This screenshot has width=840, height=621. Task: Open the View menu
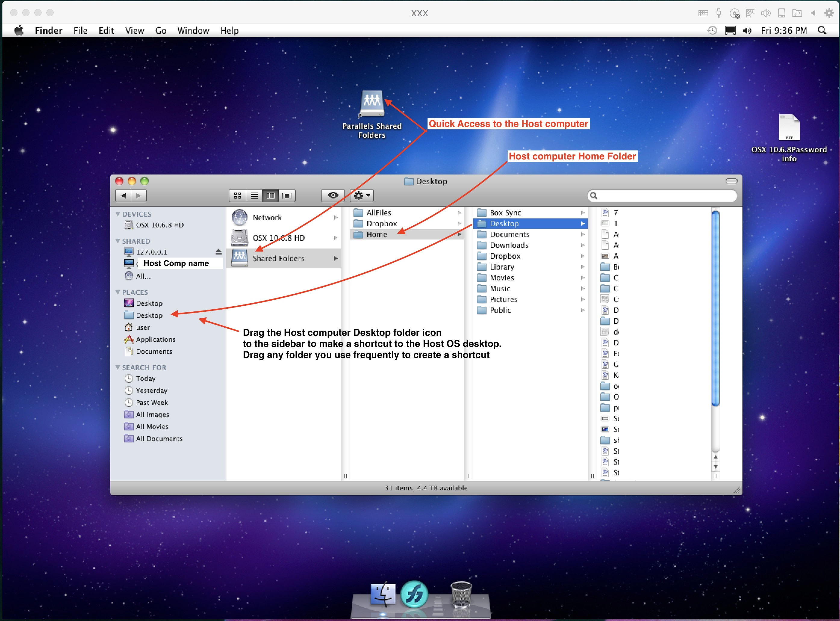134,30
